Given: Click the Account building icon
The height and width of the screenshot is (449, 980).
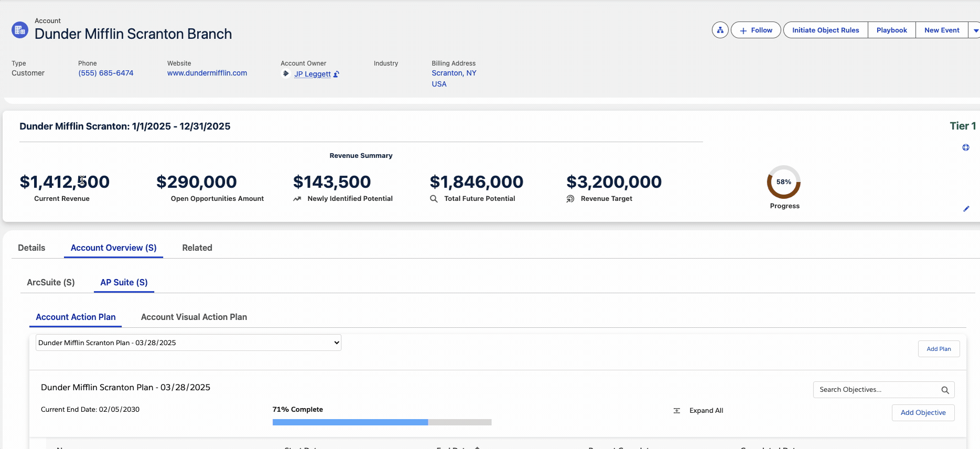Looking at the screenshot, I should 20,30.
